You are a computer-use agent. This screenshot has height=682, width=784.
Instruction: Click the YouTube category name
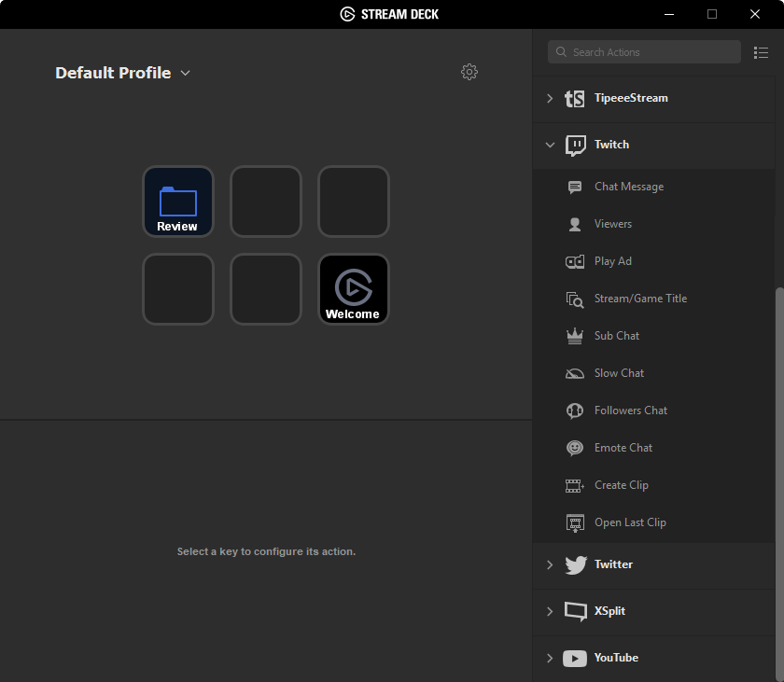click(616, 658)
